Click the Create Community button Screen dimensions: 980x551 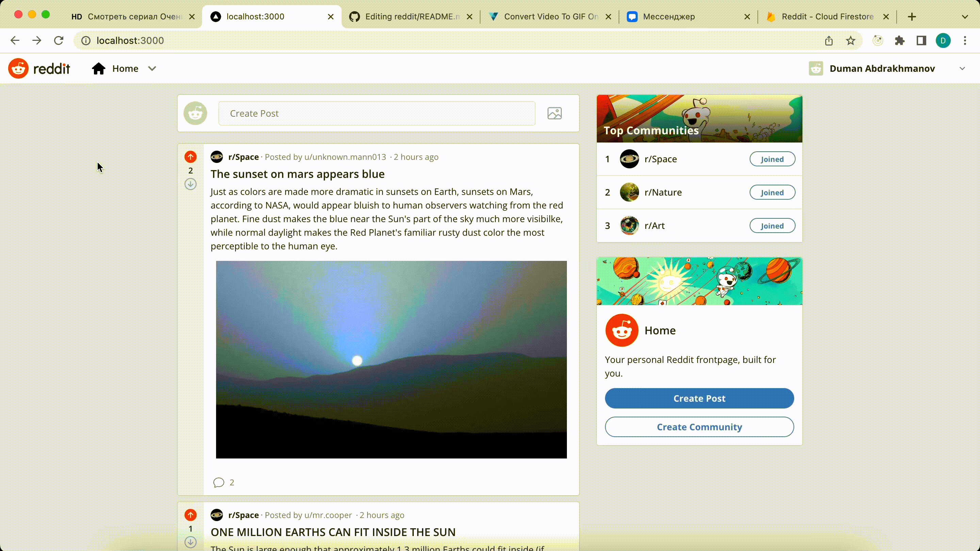699,427
